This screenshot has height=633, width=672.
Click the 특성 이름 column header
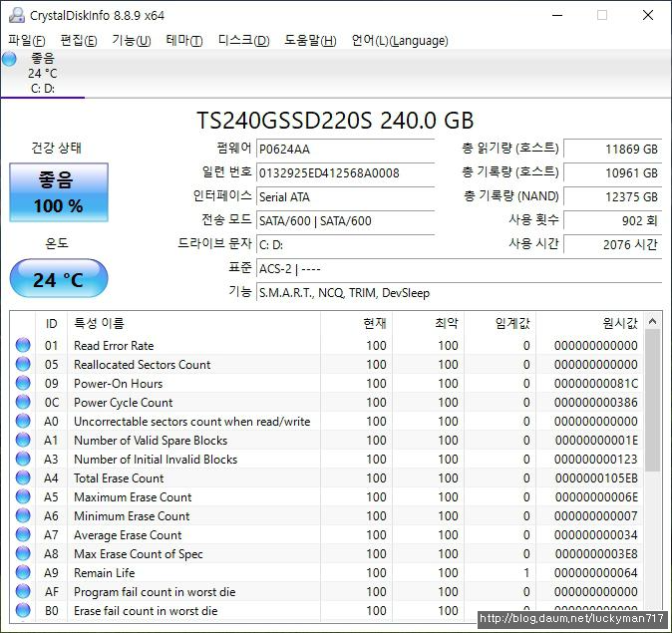click(x=193, y=324)
